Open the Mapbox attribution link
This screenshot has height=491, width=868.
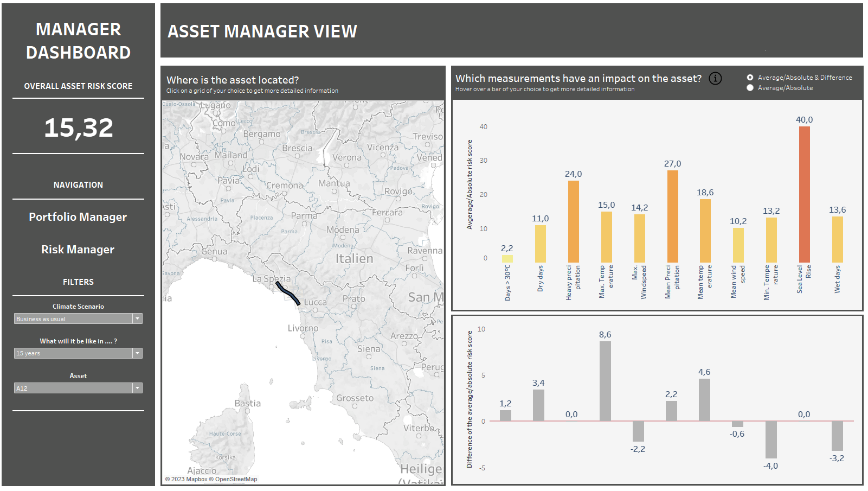pyautogui.click(x=190, y=479)
